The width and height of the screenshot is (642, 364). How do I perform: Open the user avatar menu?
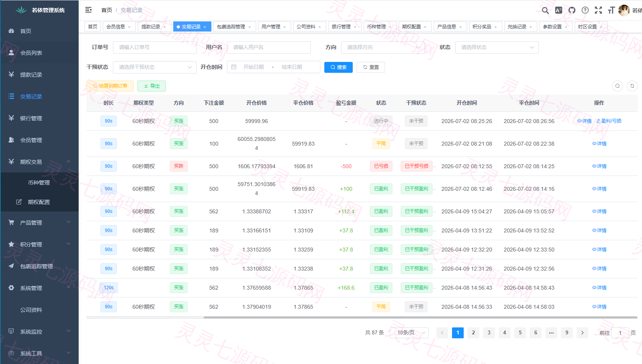point(624,10)
